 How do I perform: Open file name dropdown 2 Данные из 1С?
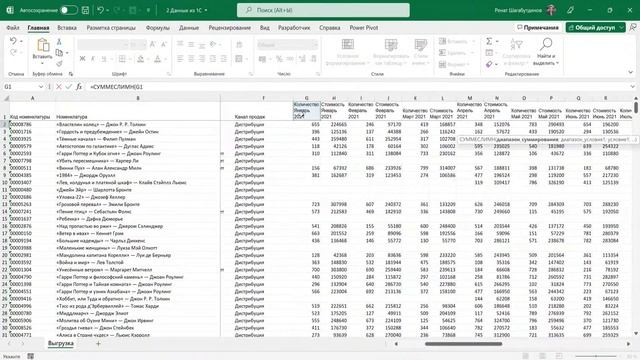click(x=187, y=10)
